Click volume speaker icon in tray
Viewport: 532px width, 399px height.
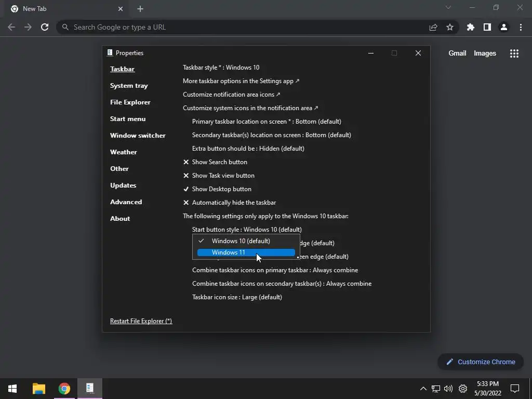click(448, 389)
